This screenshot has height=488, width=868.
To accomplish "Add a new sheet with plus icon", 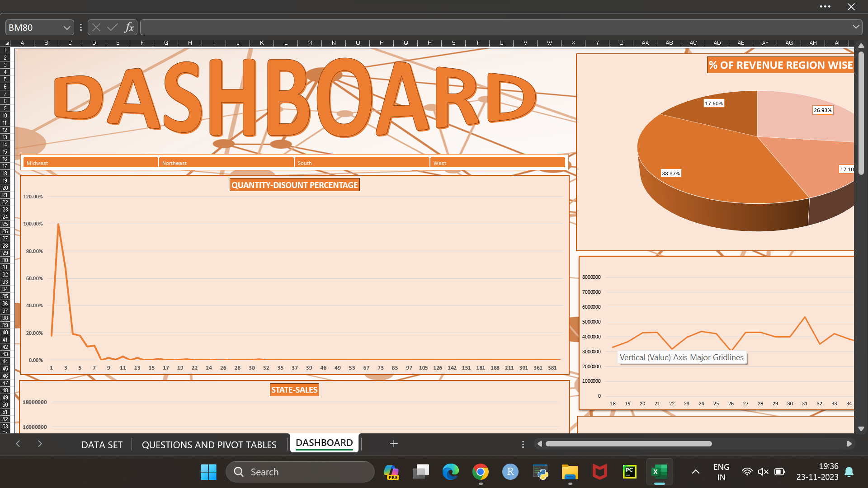I will point(394,444).
